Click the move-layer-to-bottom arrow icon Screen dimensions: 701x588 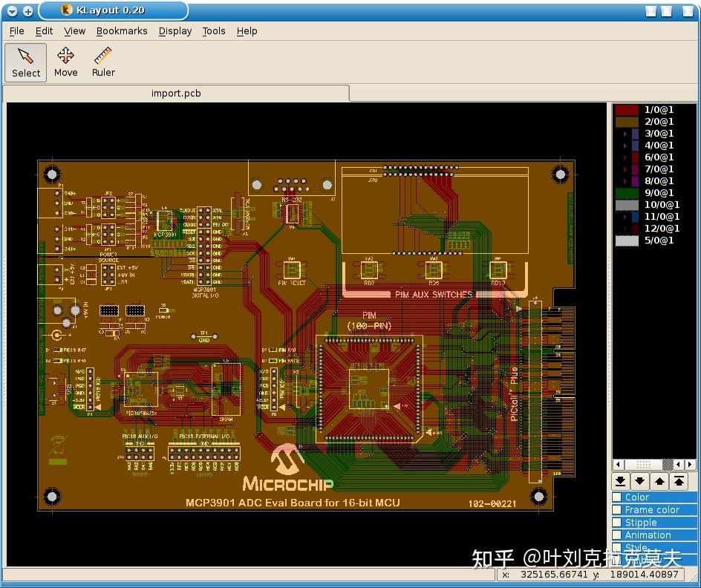[x=620, y=481]
